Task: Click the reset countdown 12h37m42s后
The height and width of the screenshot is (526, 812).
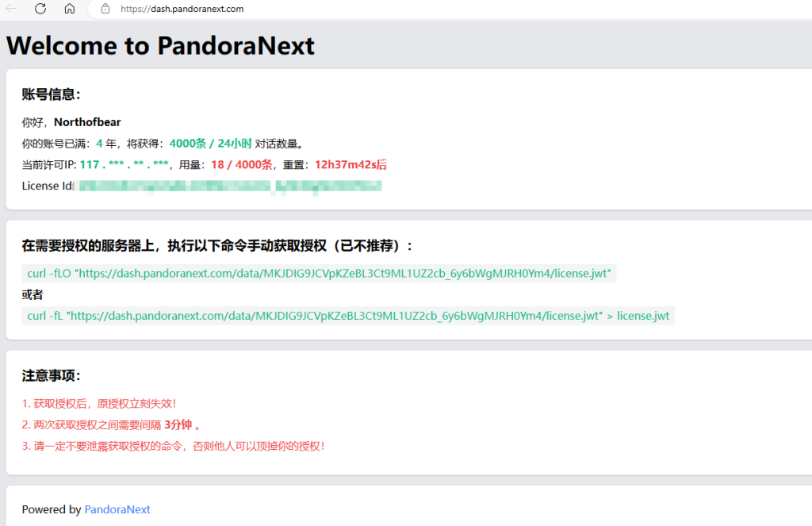Action: (350, 165)
